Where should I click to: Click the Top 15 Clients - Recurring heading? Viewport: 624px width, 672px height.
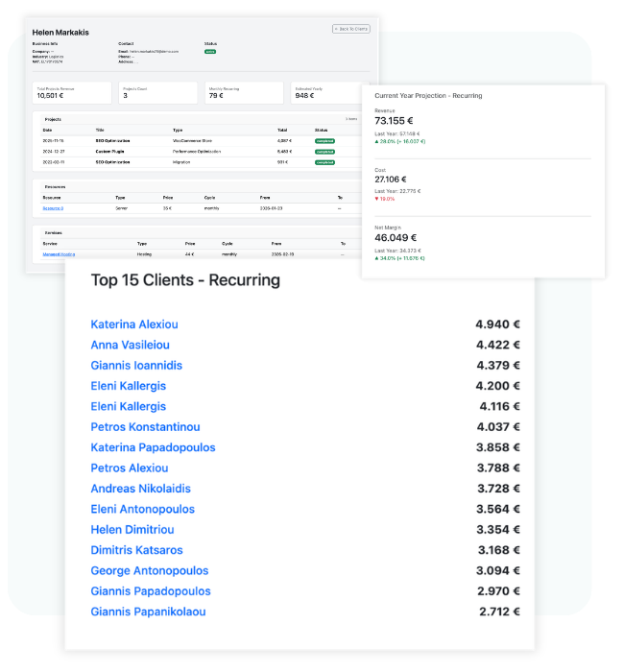click(185, 280)
